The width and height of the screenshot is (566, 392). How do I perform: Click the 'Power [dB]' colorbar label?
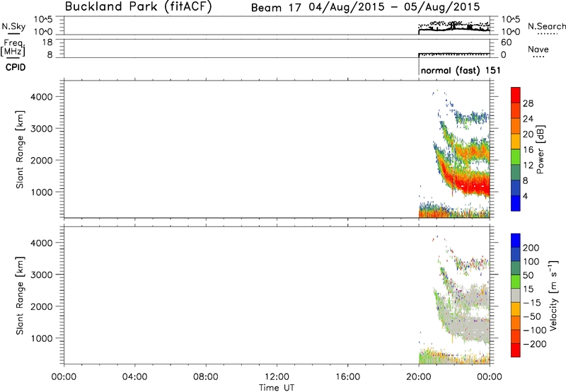(x=541, y=149)
